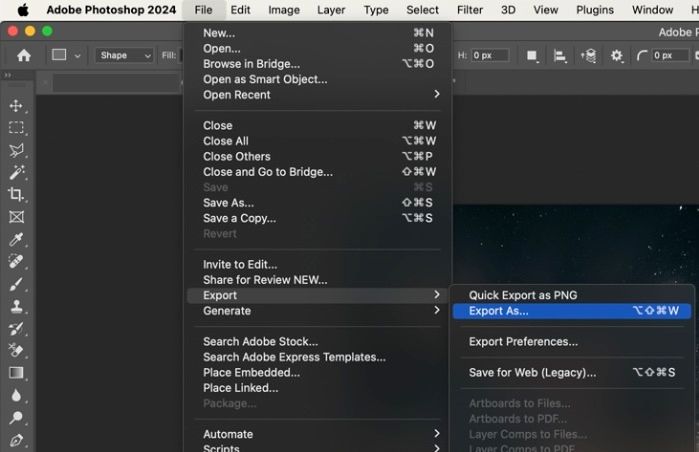Image resolution: width=699 pixels, height=452 pixels.
Task: Choose Save for Web (Legacy)...
Action: coord(572,372)
